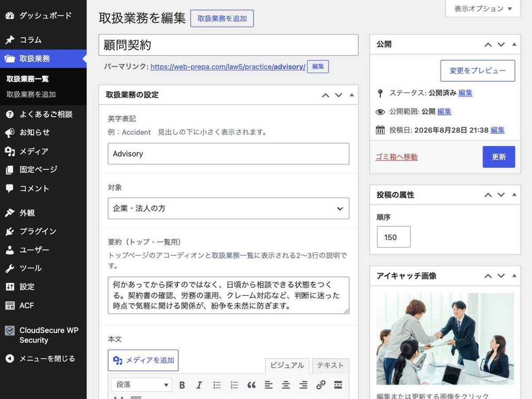532x399 pixels.
Task: Open お知らせ menu item
Action: tap(43, 133)
